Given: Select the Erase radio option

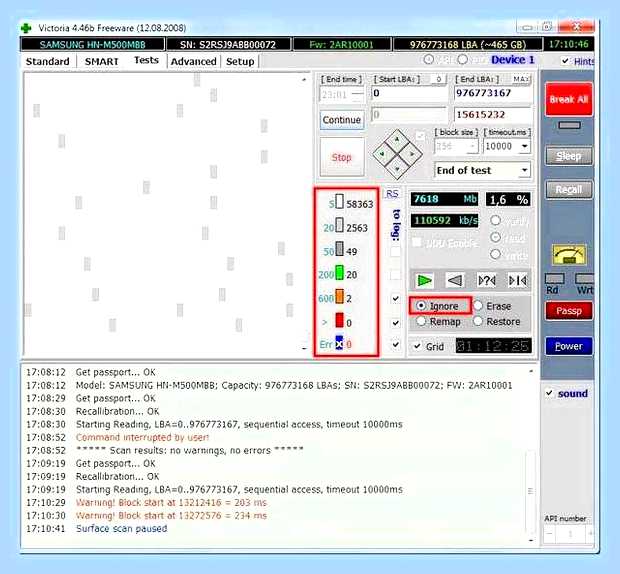Looking at the screenshot, I should (478, 306).
